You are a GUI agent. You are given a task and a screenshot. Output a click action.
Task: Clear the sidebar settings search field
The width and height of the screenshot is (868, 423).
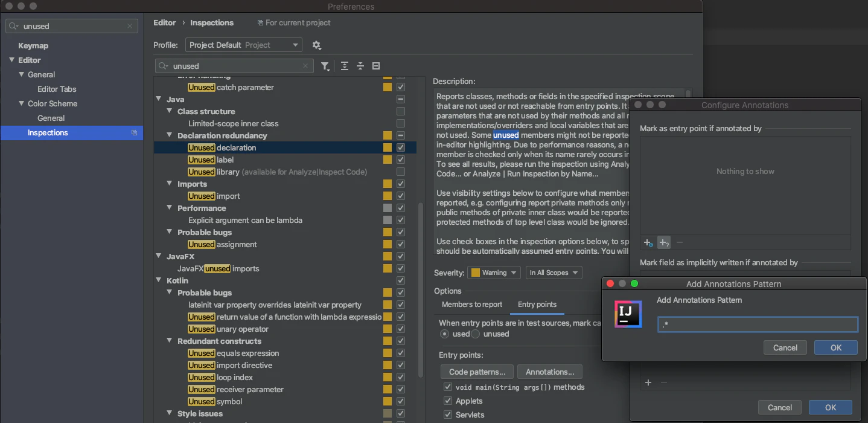coord(130,26)
